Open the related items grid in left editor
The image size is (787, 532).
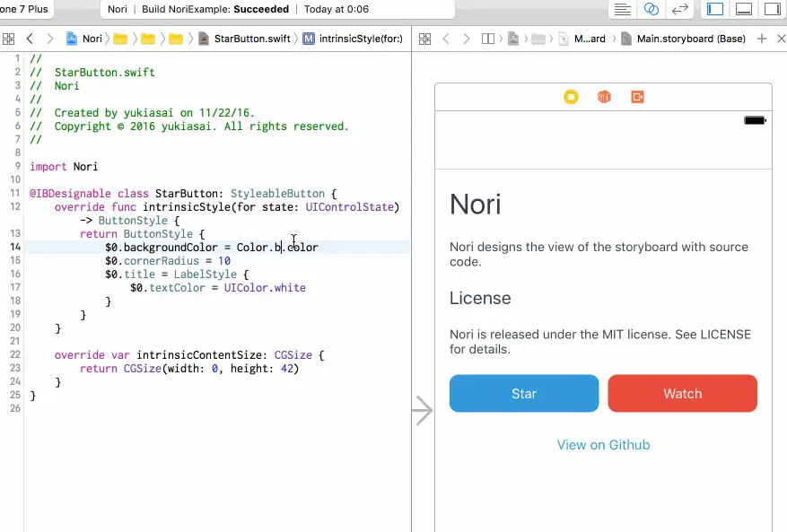tap(9, 39)
